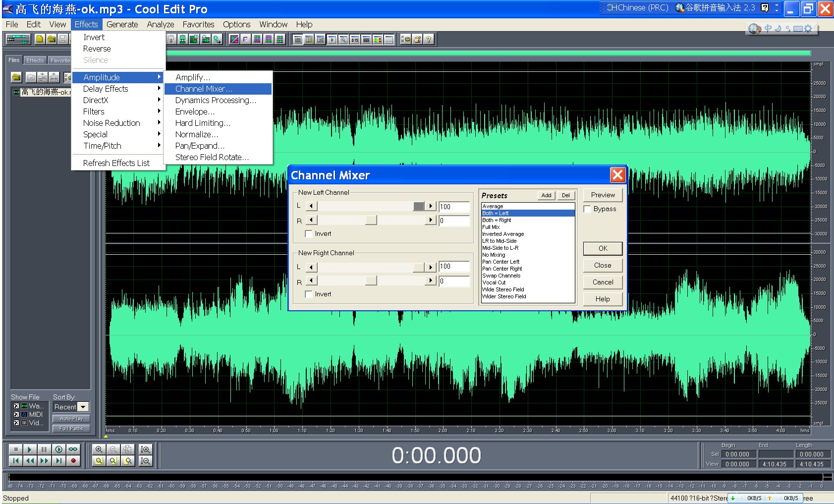Click the New Left Channel L slider thumb
The width and height of the screenshot is (834, 504).
click(x=419, y=206)
